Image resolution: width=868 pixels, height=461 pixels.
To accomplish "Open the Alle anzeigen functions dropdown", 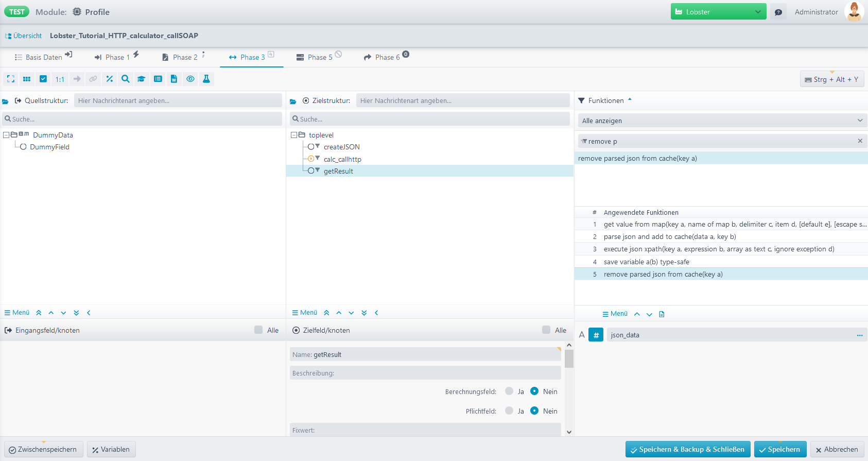I will pyautogui.click(x=721, y=121).
